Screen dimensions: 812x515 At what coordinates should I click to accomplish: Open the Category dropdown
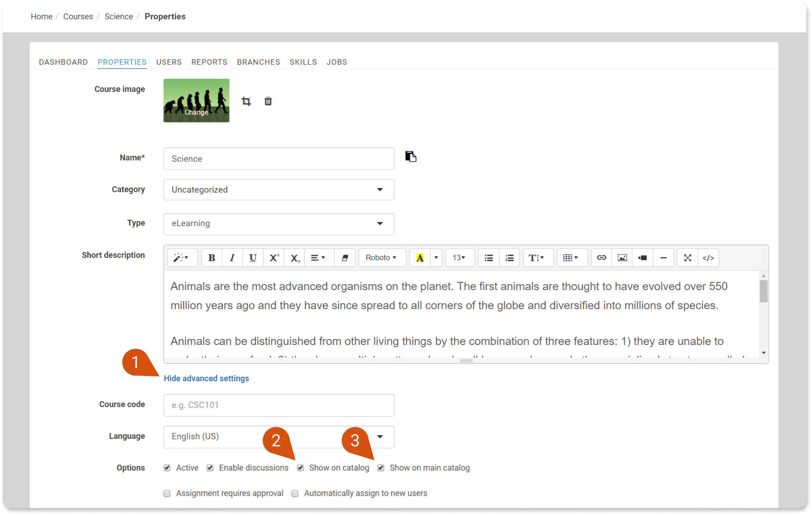[x=278, y=190]
